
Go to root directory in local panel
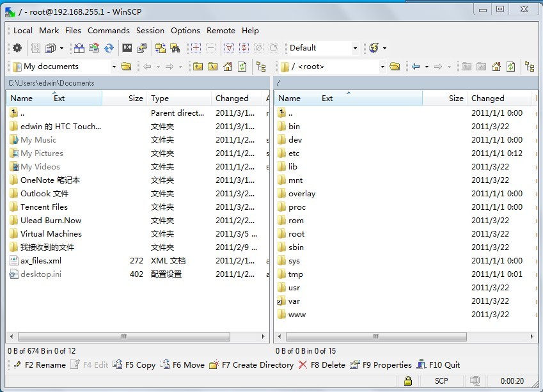(212, 67)
